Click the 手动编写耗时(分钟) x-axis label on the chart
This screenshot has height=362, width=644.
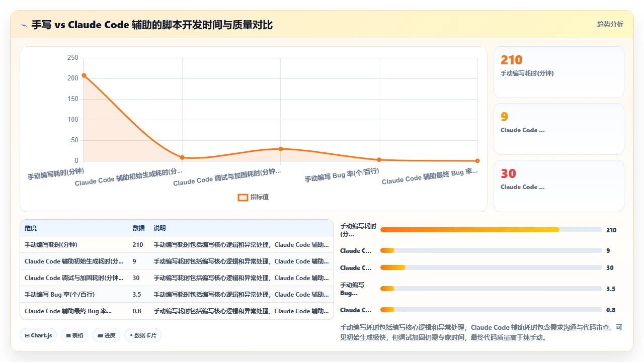tap(56, 174)
